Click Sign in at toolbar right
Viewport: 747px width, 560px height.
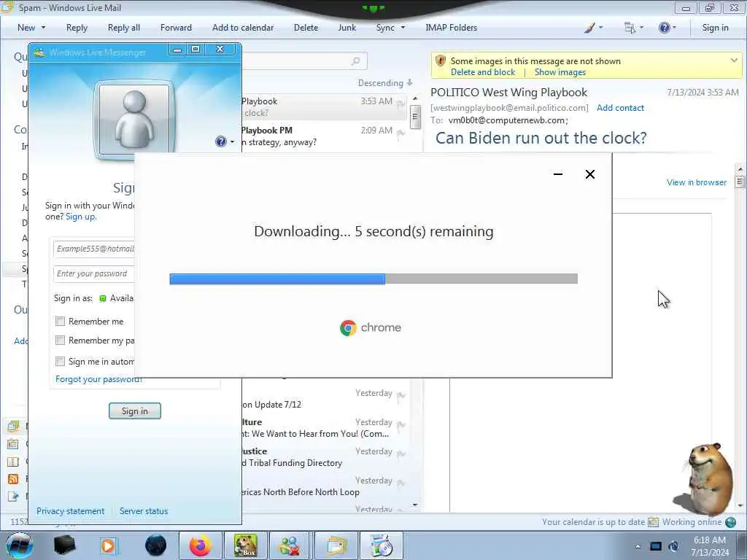pyautogui.click(x=715, y=28)
